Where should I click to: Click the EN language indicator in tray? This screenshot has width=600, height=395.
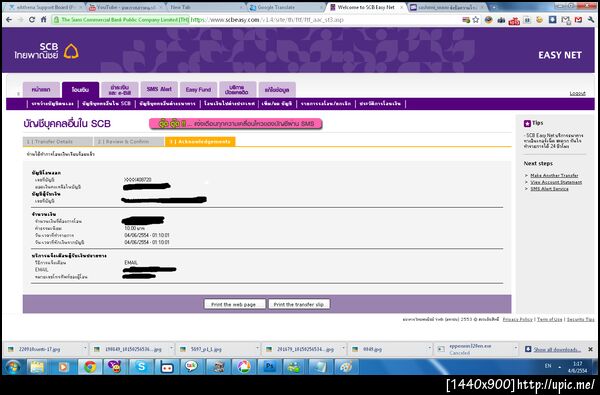point(548,366)
